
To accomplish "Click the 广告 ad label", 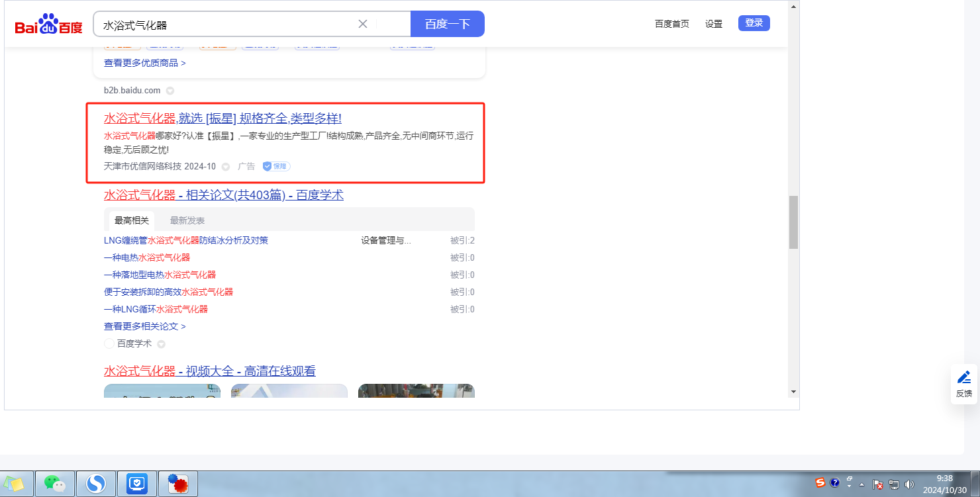I will point(246,166).
